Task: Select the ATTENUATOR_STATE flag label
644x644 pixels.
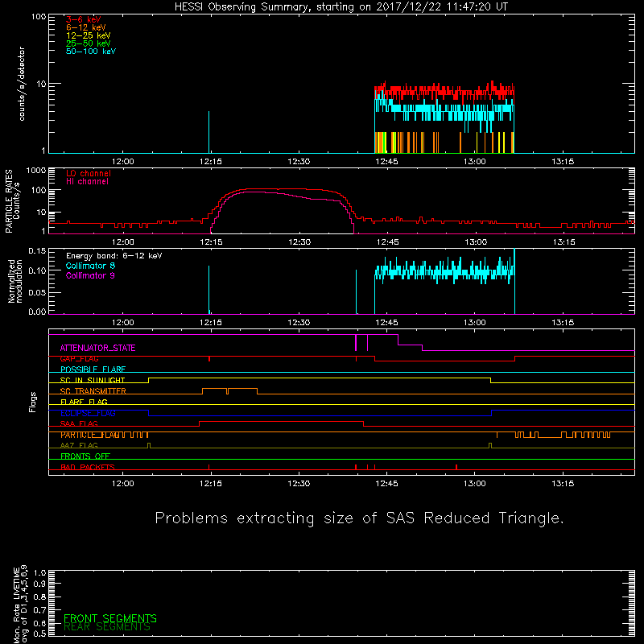Action: pos(97,349)
